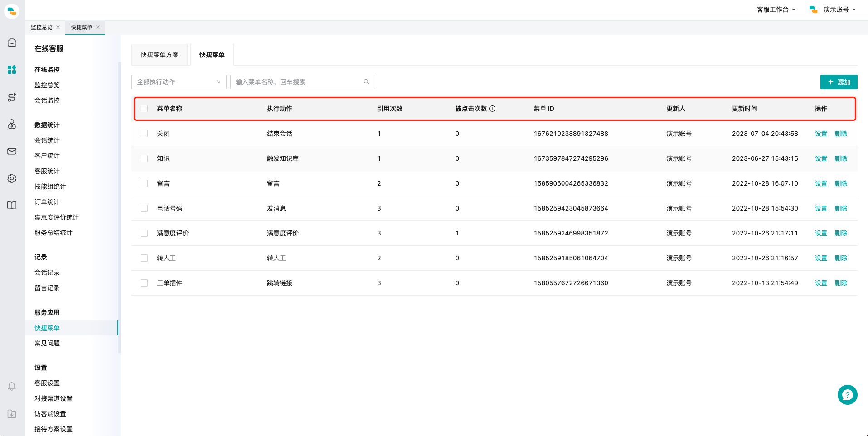Switch to the 监控总览 page tab

[x=42, y=27]
